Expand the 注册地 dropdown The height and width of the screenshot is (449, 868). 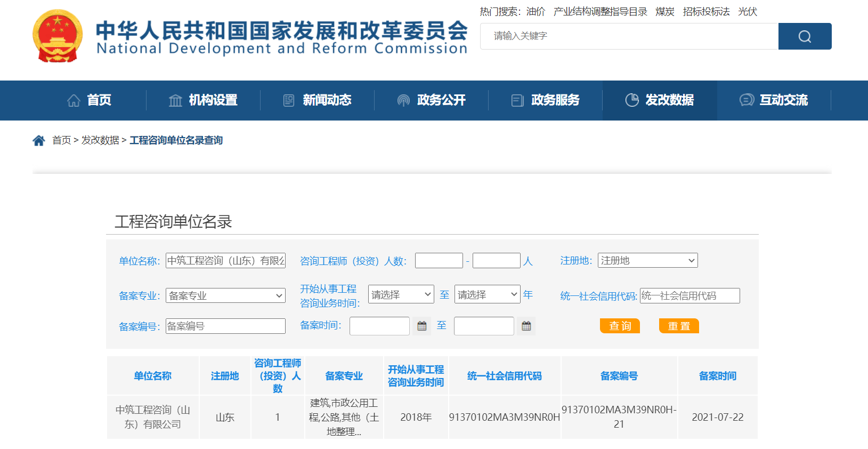point(647,260)
